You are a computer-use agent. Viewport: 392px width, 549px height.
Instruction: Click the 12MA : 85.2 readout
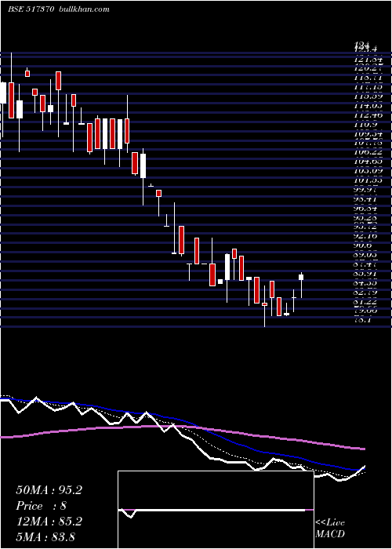pyautogui.click(x=49, y=522)
